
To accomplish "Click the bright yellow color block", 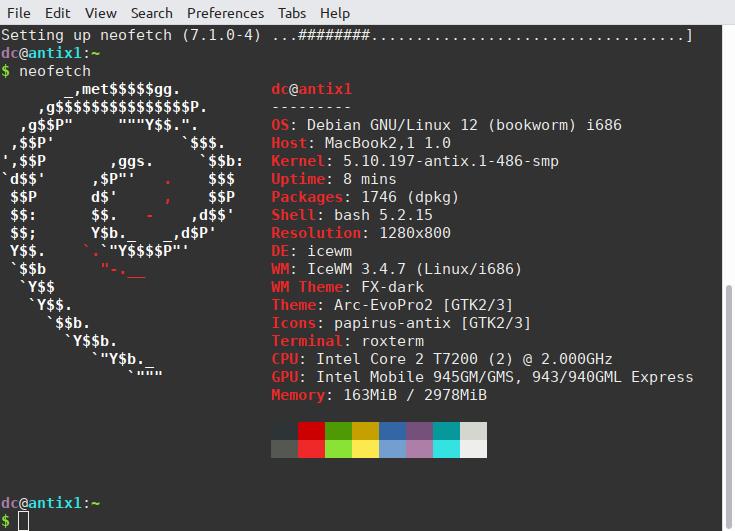I will click(365, 449).
